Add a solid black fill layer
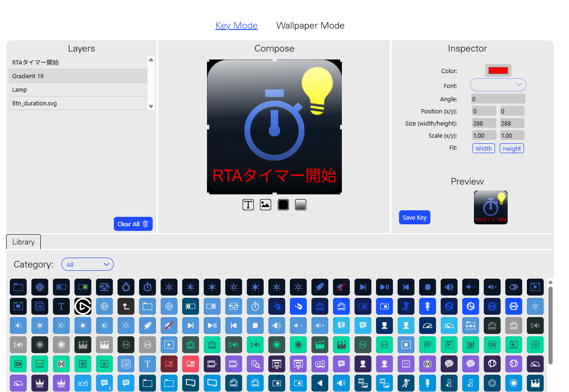Image resolution: width=569 pixels, height=392 pixels. [283, 205]
